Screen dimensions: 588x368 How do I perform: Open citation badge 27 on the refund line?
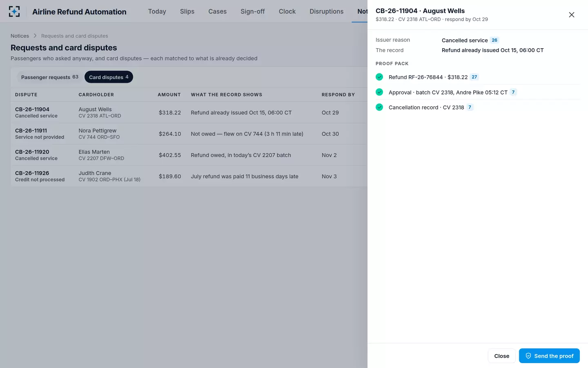474,77
